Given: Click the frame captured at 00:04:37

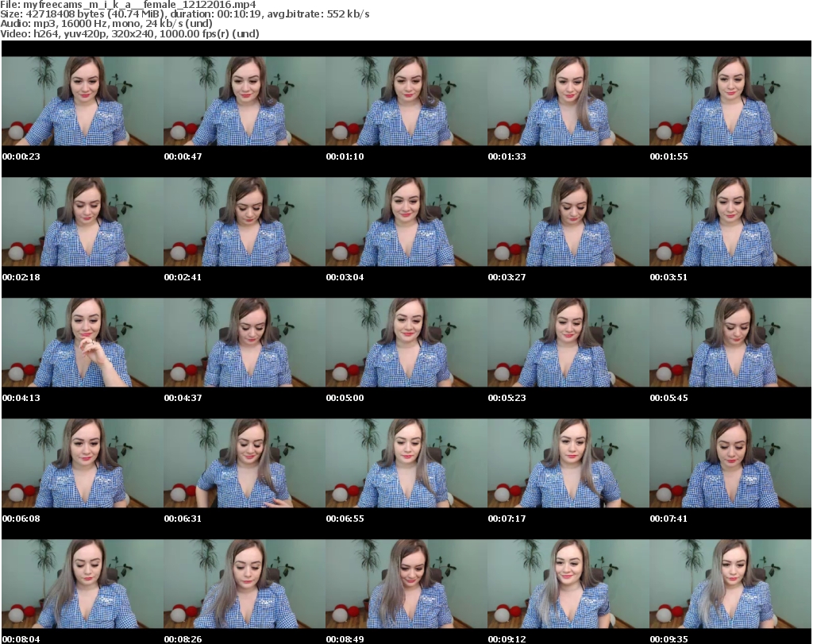Looking at the screenshot, I should click(245, 342).
